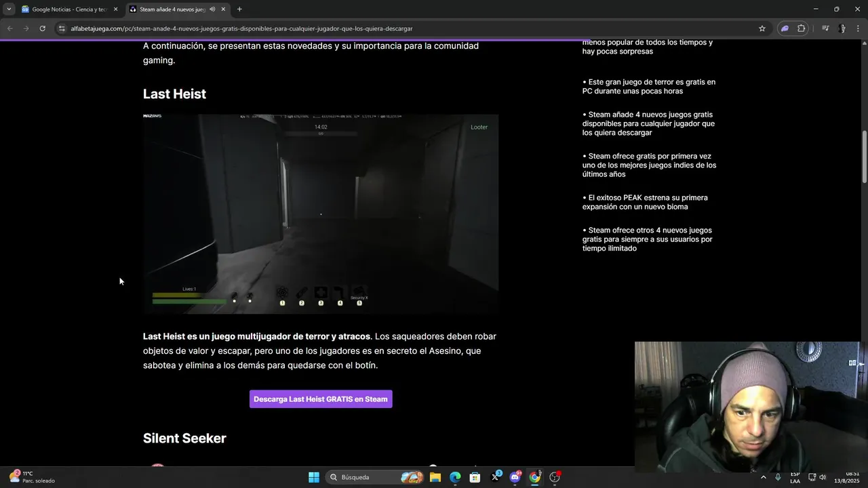
Task: Open Microsoft Store from the taskbar
Action: pyautogui.click(x=475, y=477)
